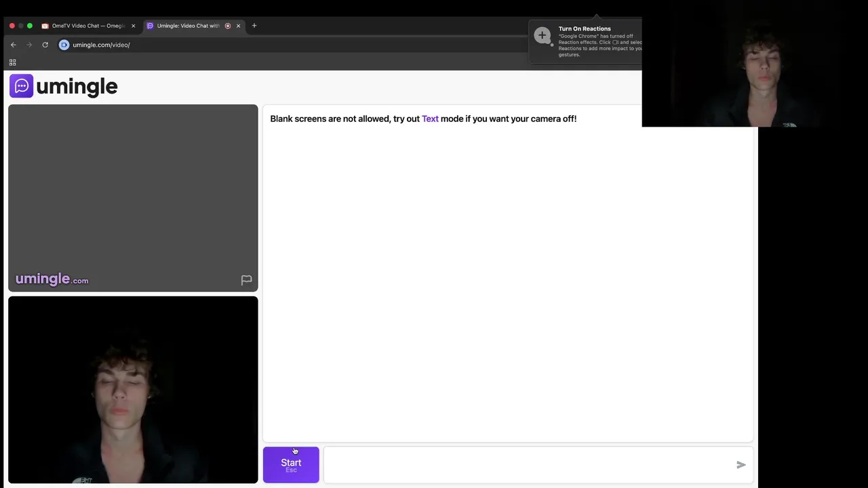Switch to the OmeTV Video Chat tab
Screen dimensions: 868x488
[88, 26]
